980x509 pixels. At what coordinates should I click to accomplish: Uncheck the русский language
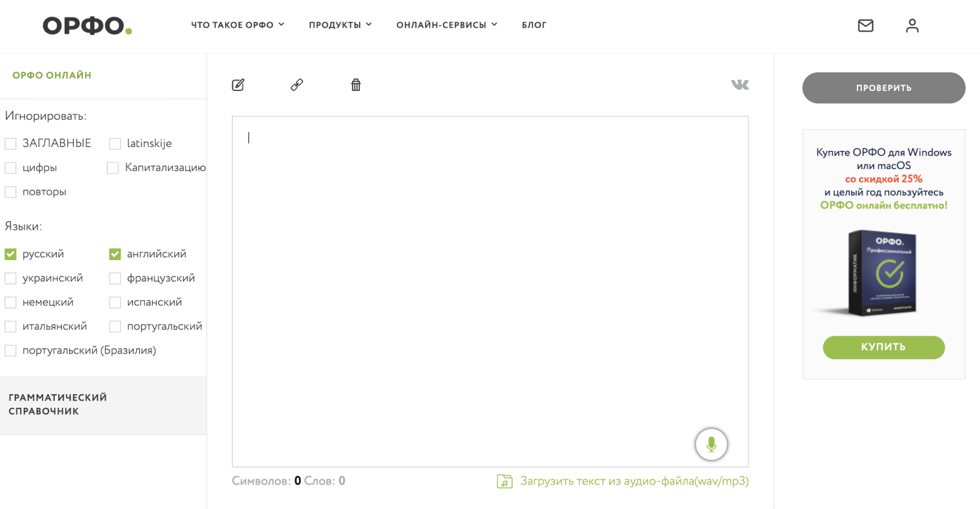click(x=10, y=254)
